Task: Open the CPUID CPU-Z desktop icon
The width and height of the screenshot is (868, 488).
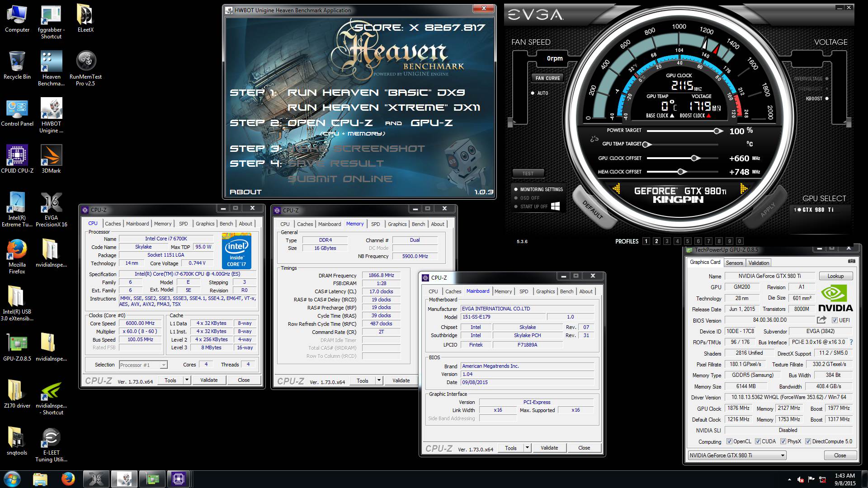Action: 17,159
